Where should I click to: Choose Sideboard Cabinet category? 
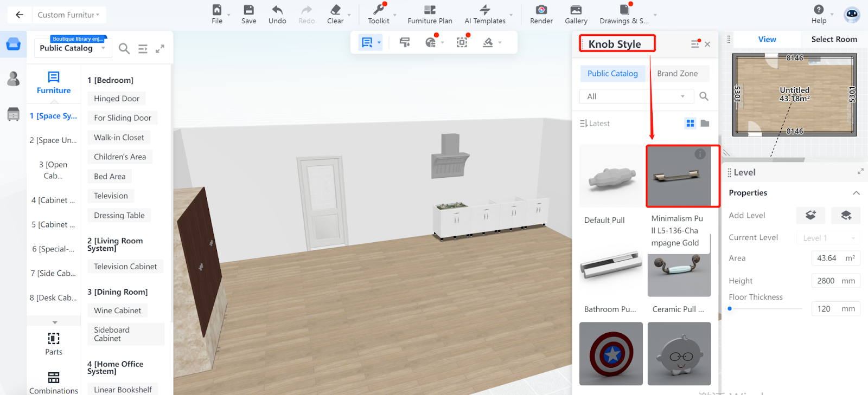(126, 334)
